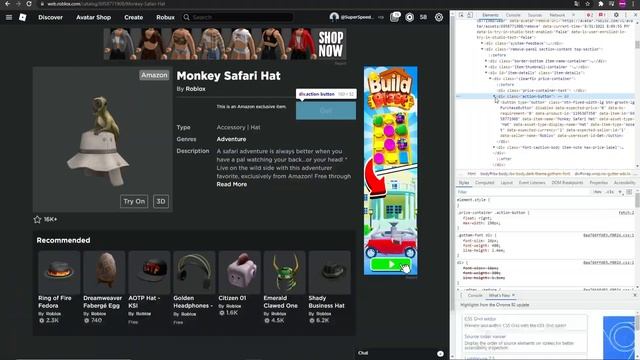Viewport: 640px width, 360px height.
Task: Toggle the .cls element classes option
Action: point(610,192)
